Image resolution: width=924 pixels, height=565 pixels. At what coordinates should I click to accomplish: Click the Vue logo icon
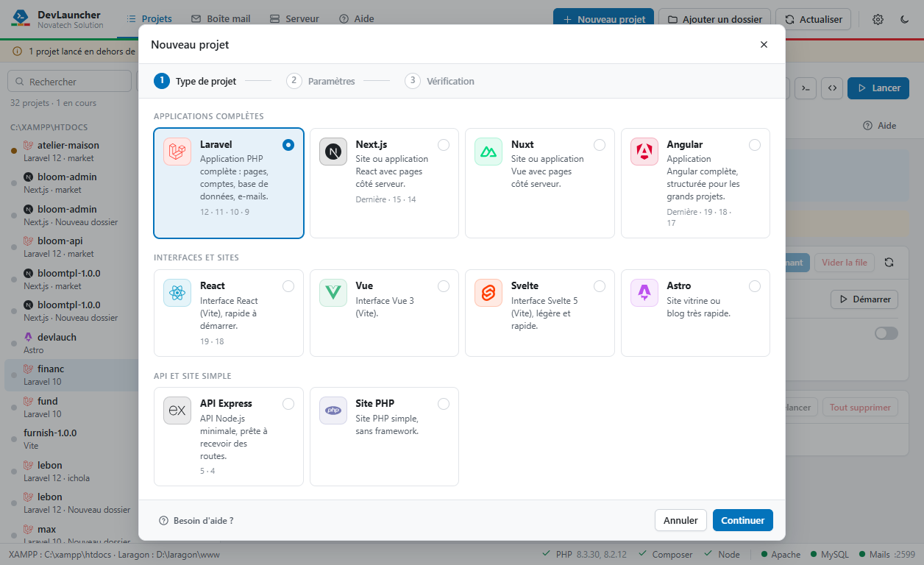tap(333, 293)
